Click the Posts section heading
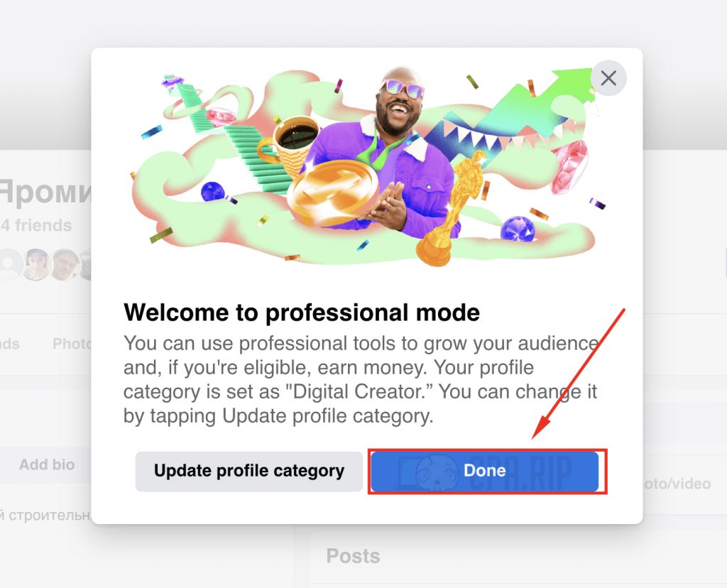Image resolution: width=727 pixels, height=588 pixels. click(353, 555)
